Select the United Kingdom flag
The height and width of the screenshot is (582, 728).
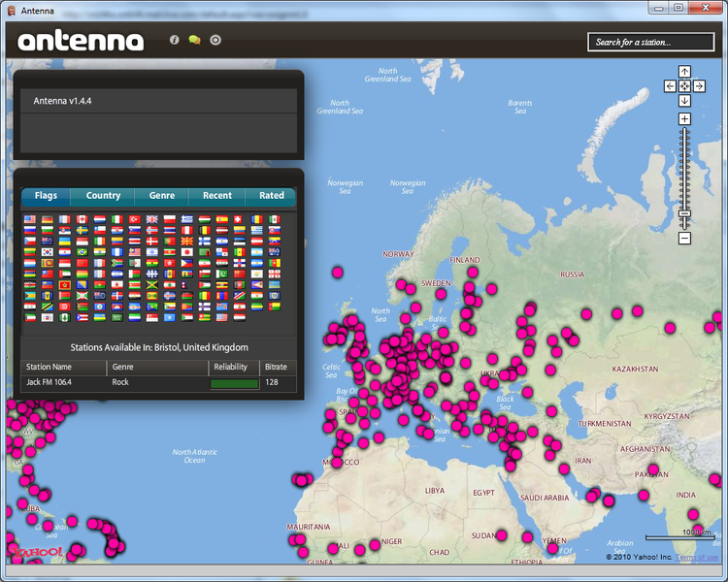152,219
